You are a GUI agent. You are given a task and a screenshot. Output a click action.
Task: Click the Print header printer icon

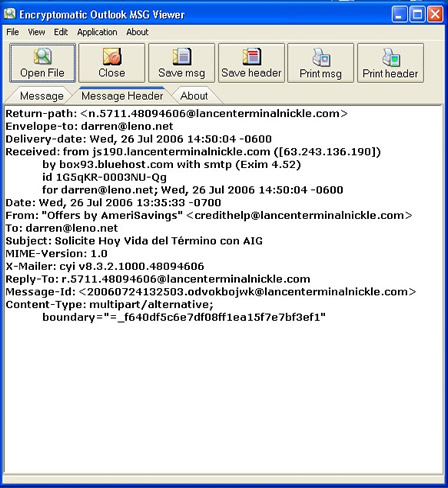pyautogui.click(x=391, y=57)
